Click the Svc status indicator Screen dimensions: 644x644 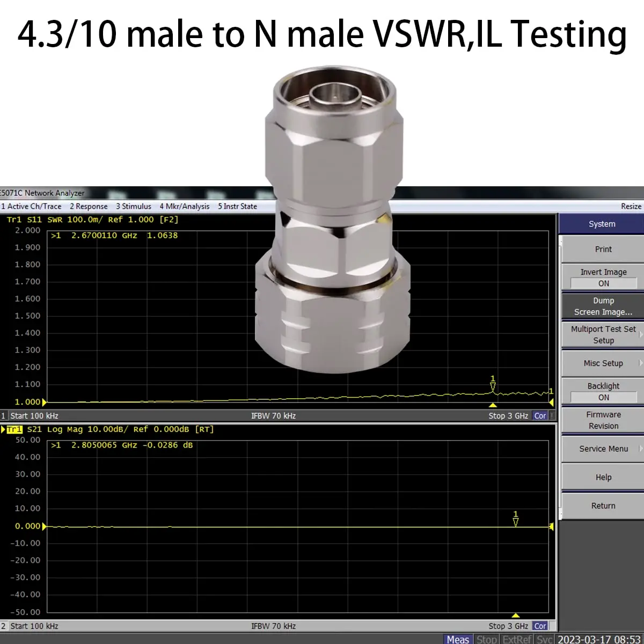544,639
